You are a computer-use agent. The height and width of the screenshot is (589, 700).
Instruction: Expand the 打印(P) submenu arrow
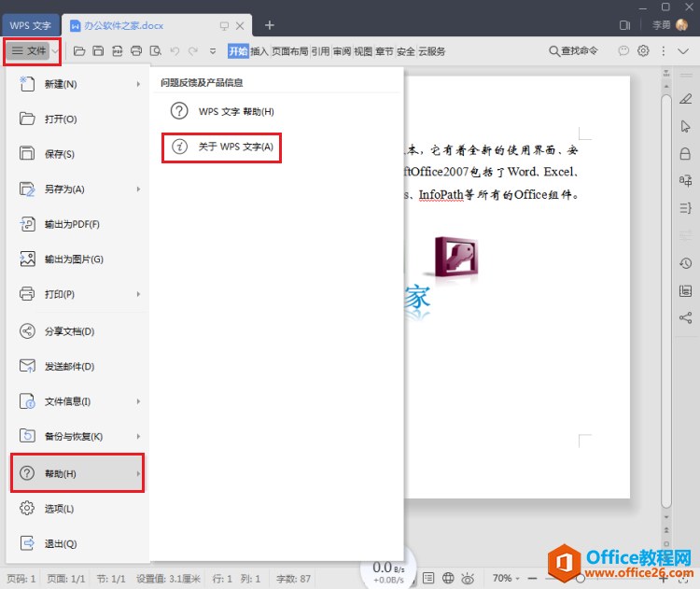click(x=138, y=294)
